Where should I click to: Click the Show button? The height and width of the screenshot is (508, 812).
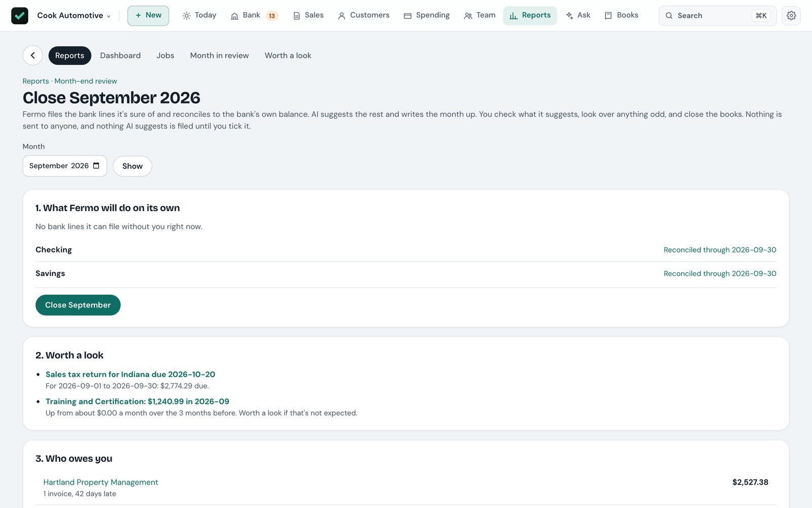132,166
